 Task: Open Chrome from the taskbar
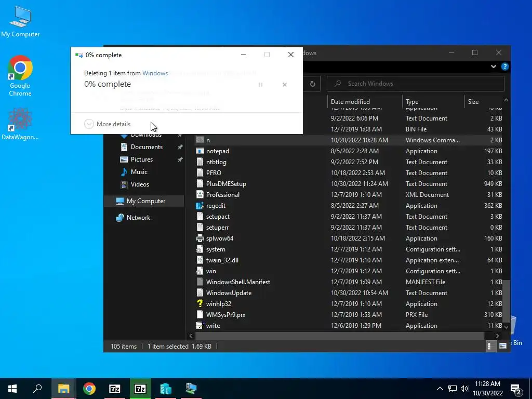coord(89,389)
